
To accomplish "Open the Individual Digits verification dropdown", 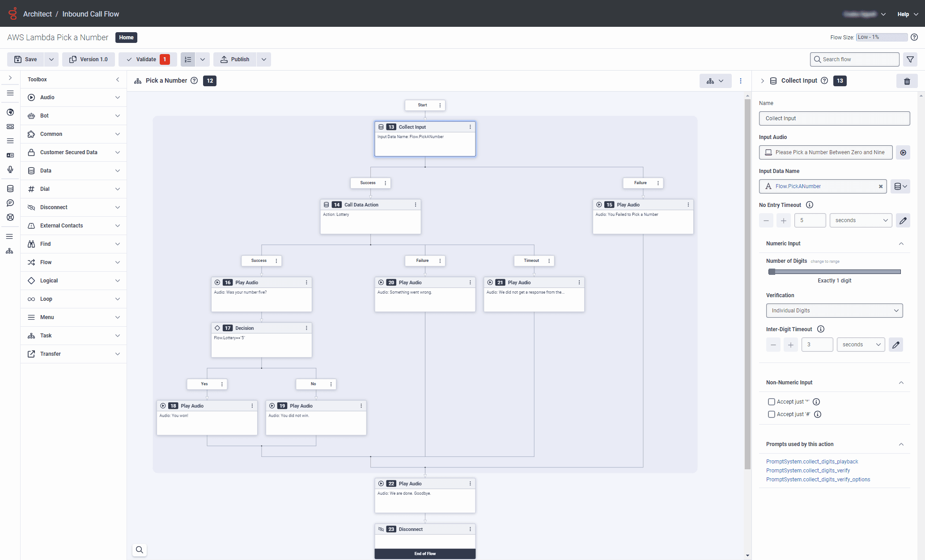I will coord(834,310).
